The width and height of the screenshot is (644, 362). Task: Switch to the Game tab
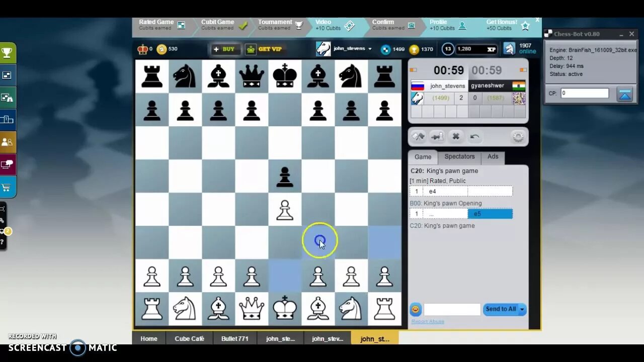[423, 157]
